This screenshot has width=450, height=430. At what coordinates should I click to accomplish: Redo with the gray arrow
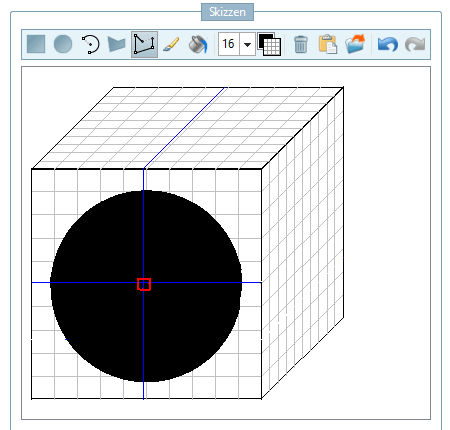coord(415,44)
